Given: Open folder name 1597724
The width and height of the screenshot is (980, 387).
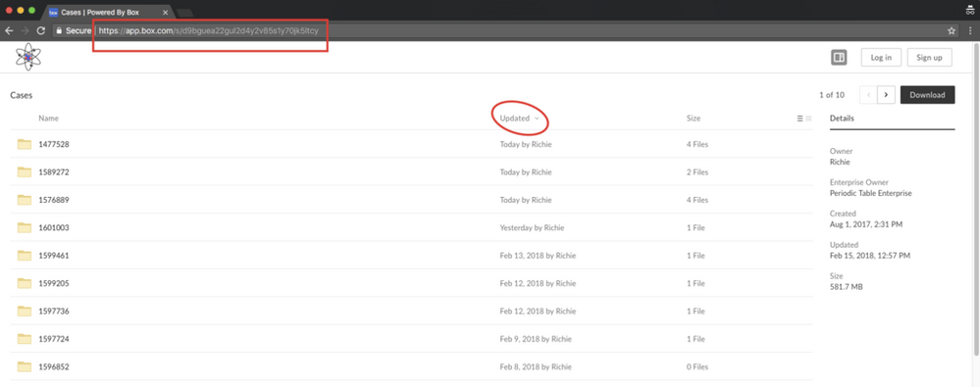Looking at the screenshot, I should (x=54, y=339).
